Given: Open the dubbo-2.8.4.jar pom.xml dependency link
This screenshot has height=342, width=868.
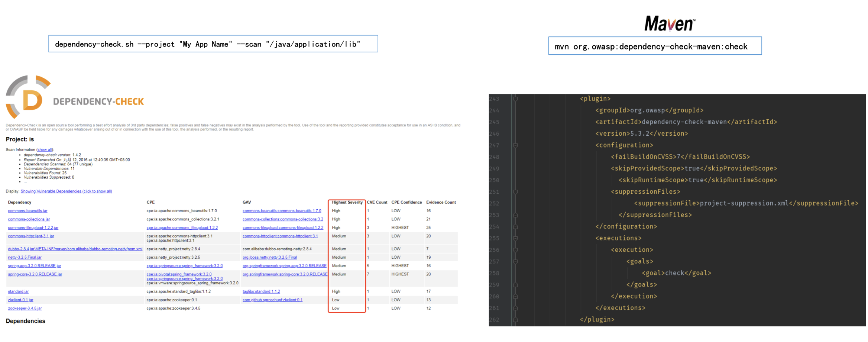Looking at the screenshot, I should tap(75, 249).
